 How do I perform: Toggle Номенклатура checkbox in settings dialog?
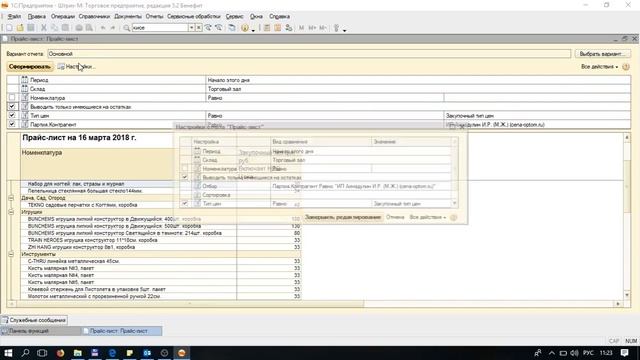tap(185, 168)
